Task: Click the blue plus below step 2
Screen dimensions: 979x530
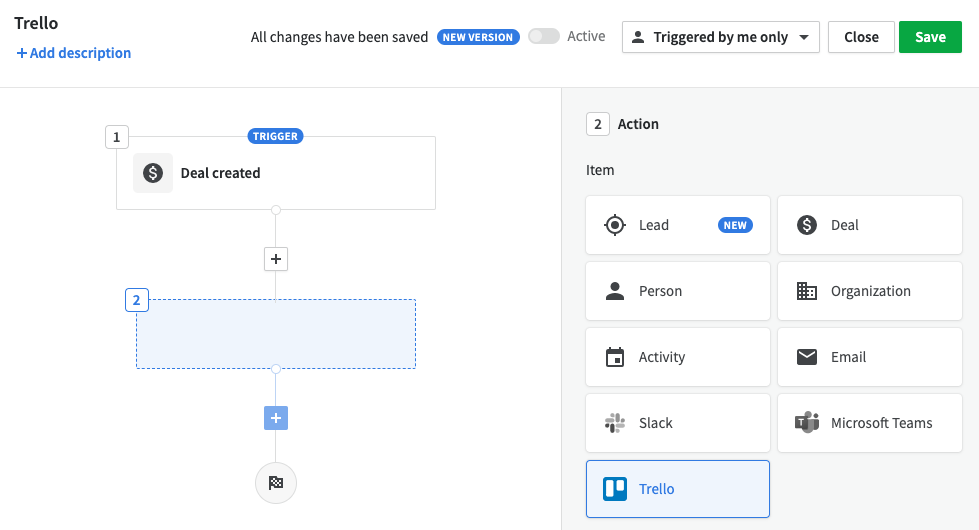Action: click(276, 418)
